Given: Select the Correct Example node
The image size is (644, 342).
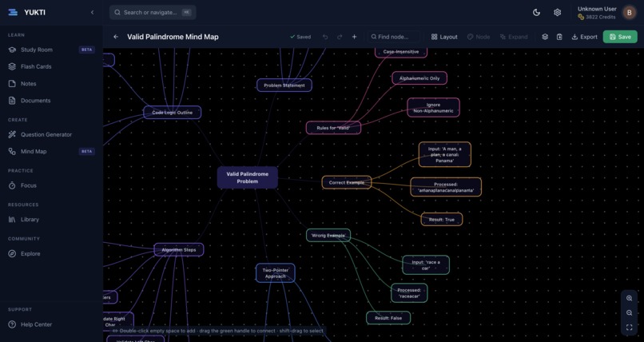Looking at the screenshot, I should (347, 183).
